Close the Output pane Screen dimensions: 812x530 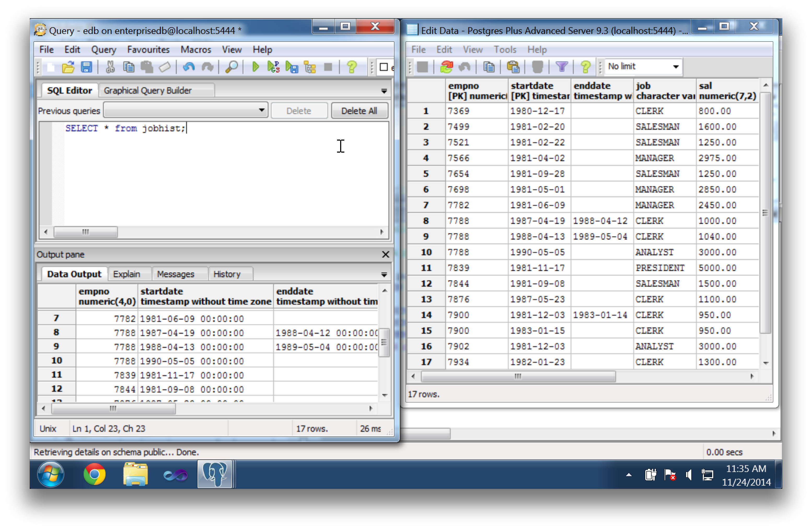click(x=386, y=255)
